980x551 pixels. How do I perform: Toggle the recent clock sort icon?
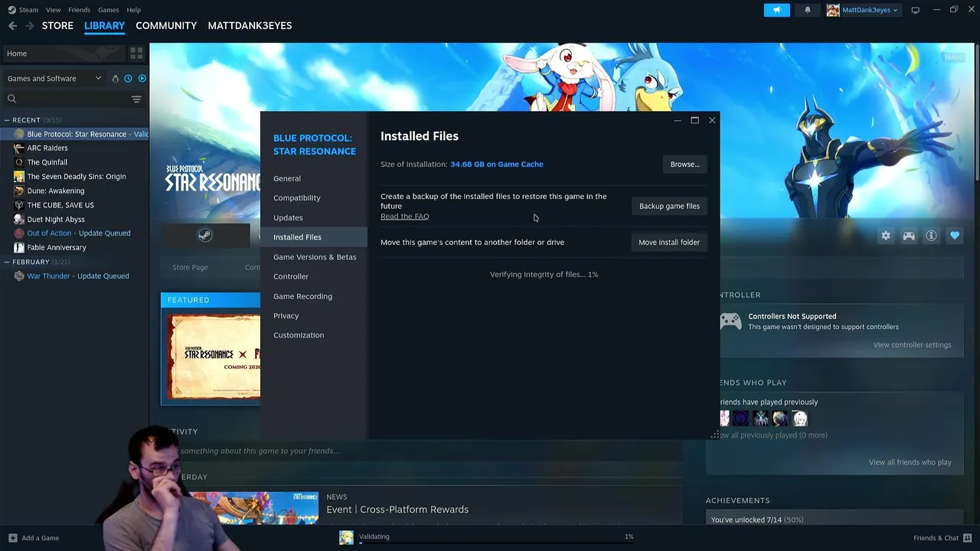(x=128, y=78)
